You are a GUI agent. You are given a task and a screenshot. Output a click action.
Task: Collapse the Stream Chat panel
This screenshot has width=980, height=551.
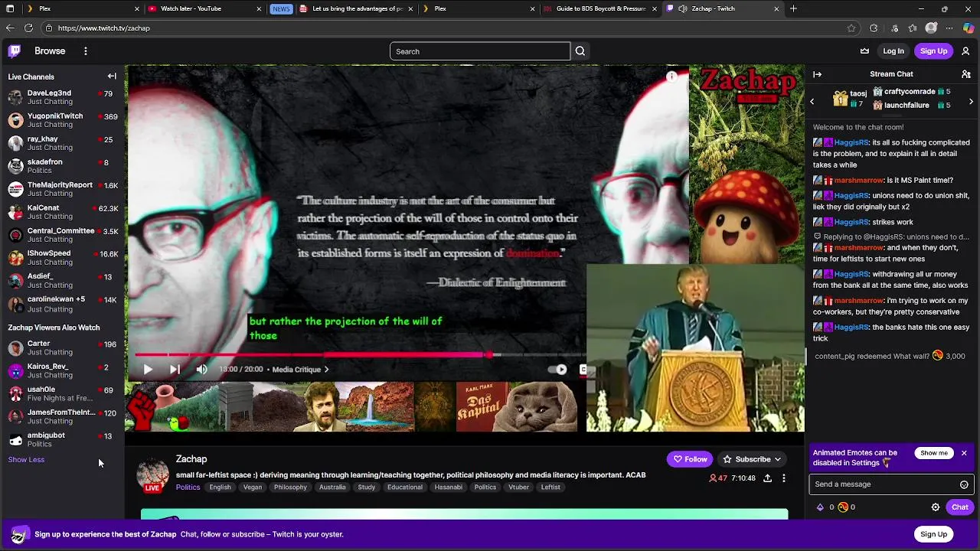pyautogui.click(x=817, y=74)
